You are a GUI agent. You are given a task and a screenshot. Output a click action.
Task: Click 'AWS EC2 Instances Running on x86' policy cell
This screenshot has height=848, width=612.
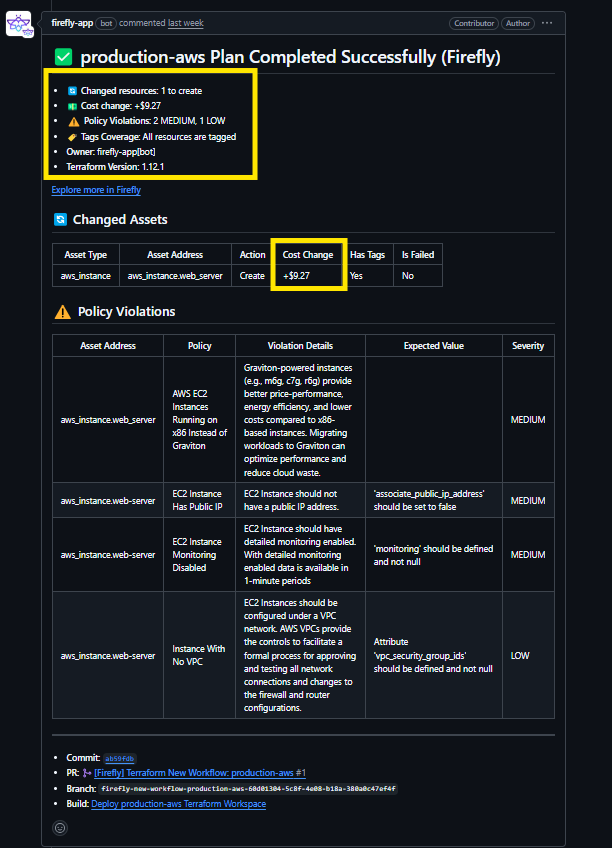click(x=199, y=420)
